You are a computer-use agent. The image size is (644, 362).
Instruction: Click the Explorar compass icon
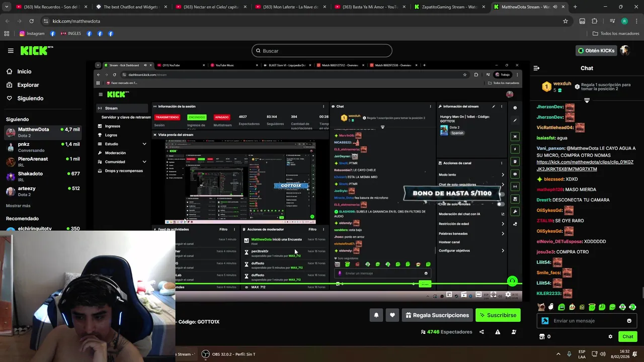[x=10, y=85]
